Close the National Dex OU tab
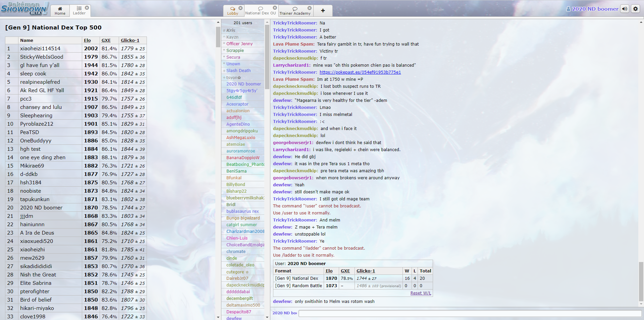Viewport: 644px width, 320px height. click(x=275, y=8)
